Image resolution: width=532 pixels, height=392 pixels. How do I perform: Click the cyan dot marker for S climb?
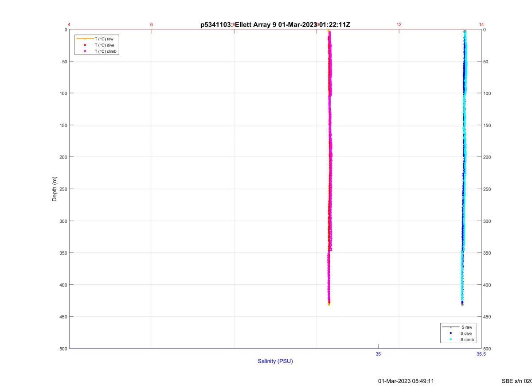click(450, 340)
